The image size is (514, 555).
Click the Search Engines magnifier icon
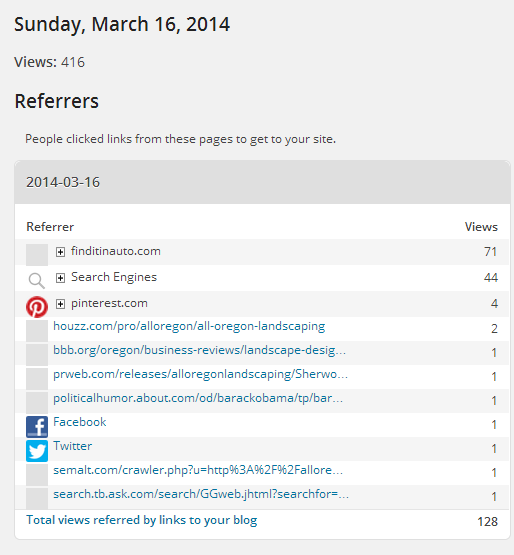tap(37, 281)
